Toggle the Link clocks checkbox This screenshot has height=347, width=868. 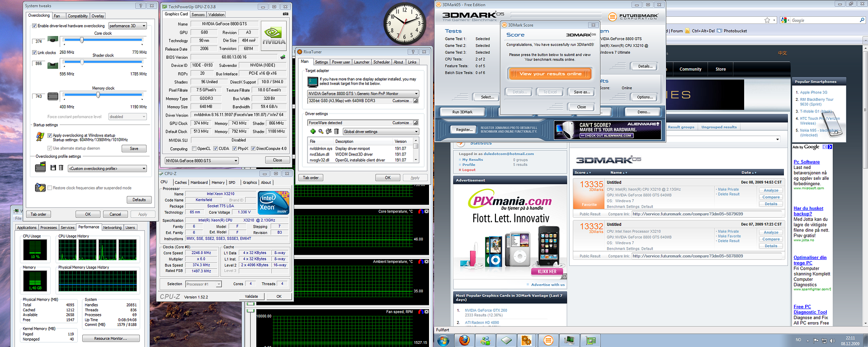tap(34, 52)
